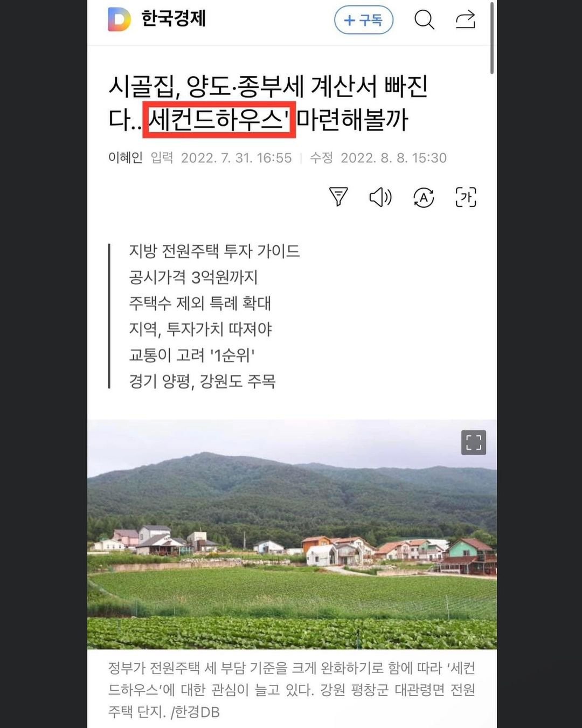Tap the 수정 2022. 8. 8. 15:30 timestamp

[x=378, y=158]
